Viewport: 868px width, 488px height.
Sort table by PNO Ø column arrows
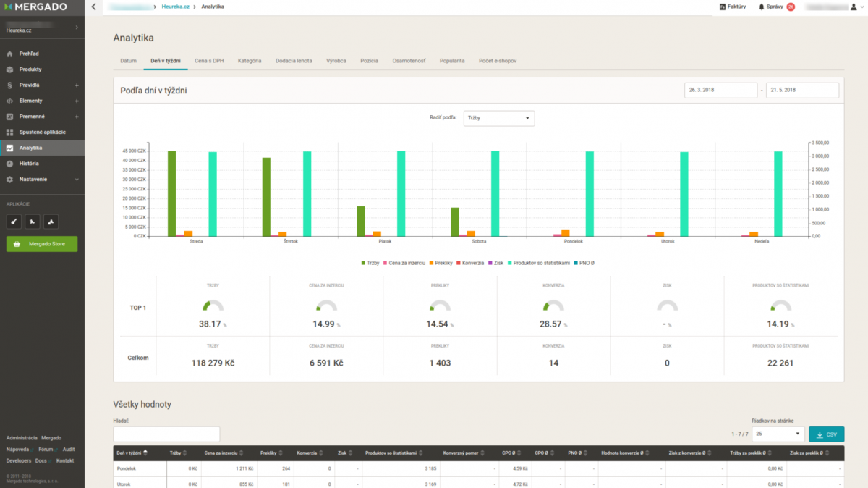pos(585,453)
